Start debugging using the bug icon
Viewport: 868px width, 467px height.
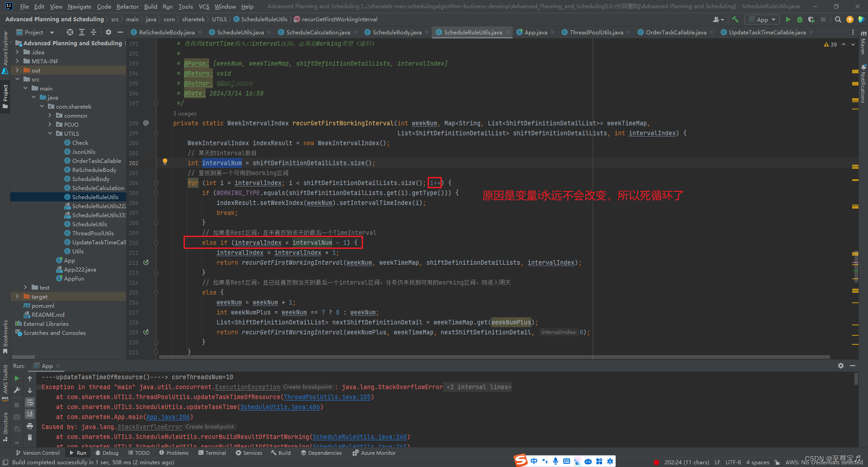799,19
